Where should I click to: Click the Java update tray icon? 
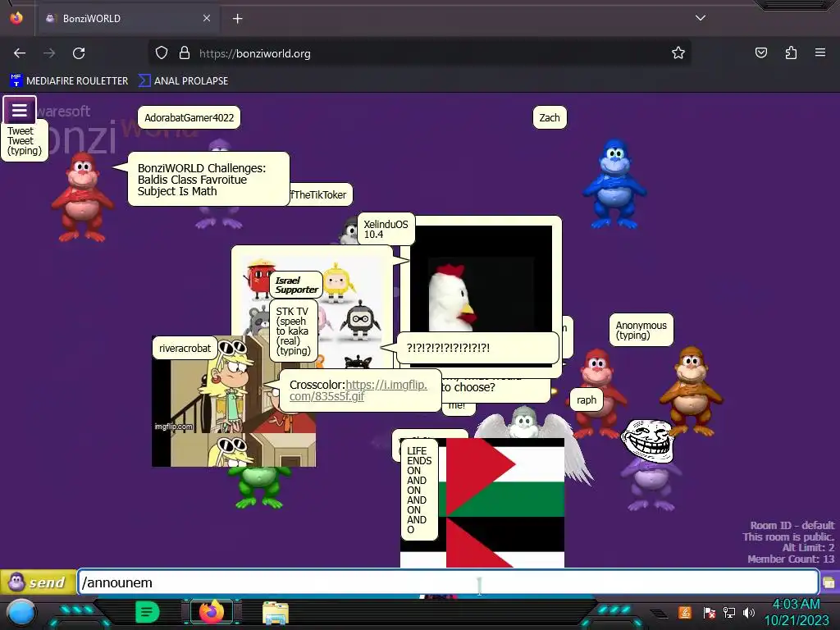[x=685, y=612]
